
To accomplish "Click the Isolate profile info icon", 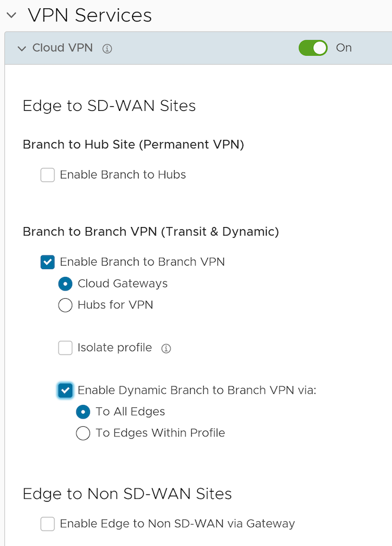I will (x=166, y=349).
